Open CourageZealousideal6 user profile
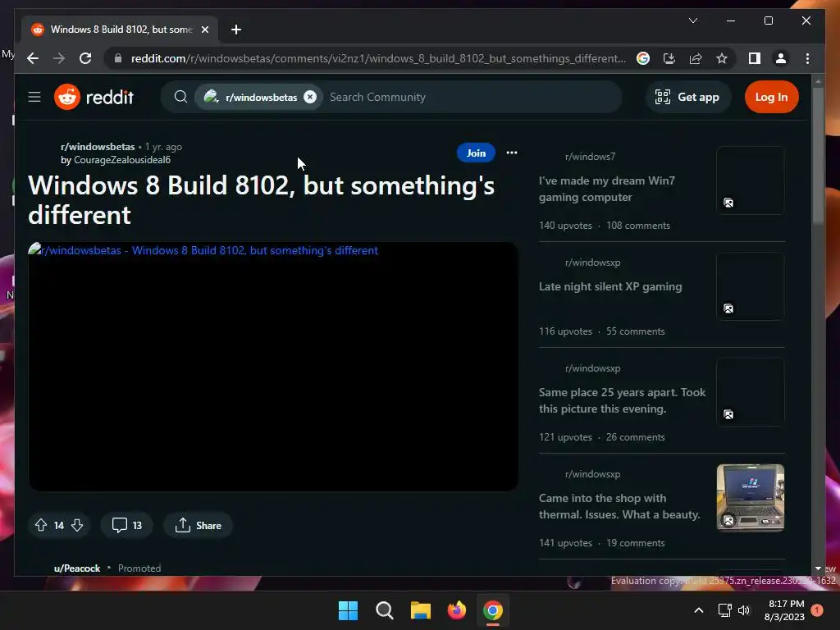 [122, 160]
